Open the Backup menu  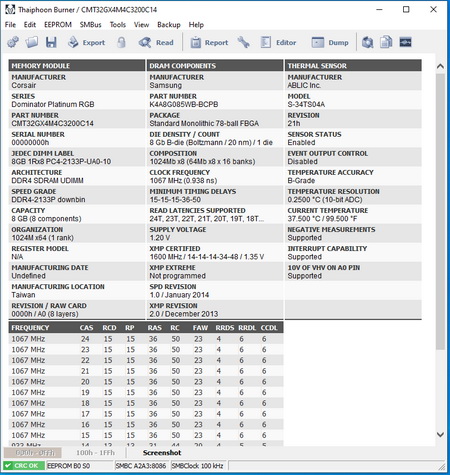pyautogui.click(x=169, y=25)
